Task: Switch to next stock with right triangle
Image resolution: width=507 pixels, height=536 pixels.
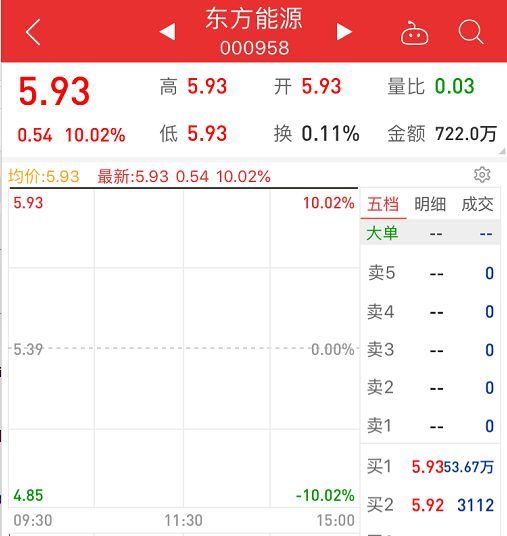Action: pos(344,32)
